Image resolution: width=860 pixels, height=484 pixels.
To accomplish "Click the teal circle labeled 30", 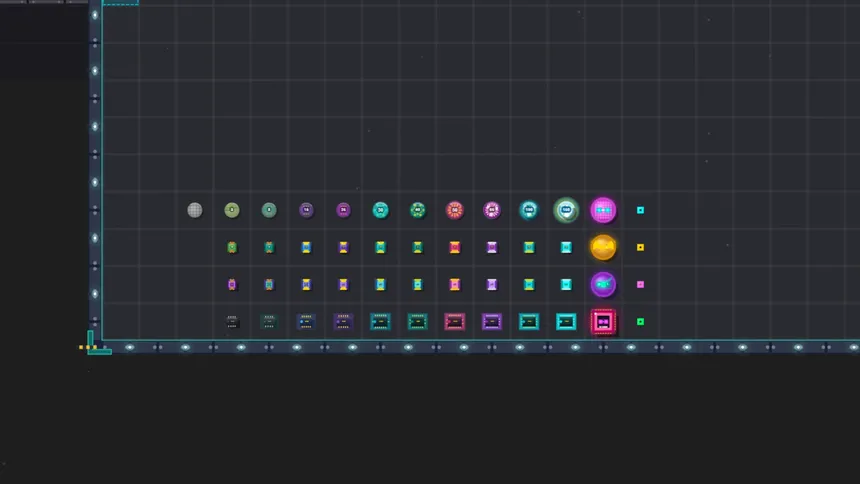I will coord(380,210).
